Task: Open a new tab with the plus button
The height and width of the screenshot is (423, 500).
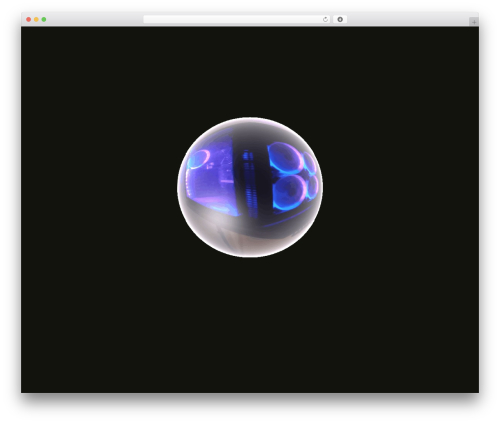Action: 474,22
